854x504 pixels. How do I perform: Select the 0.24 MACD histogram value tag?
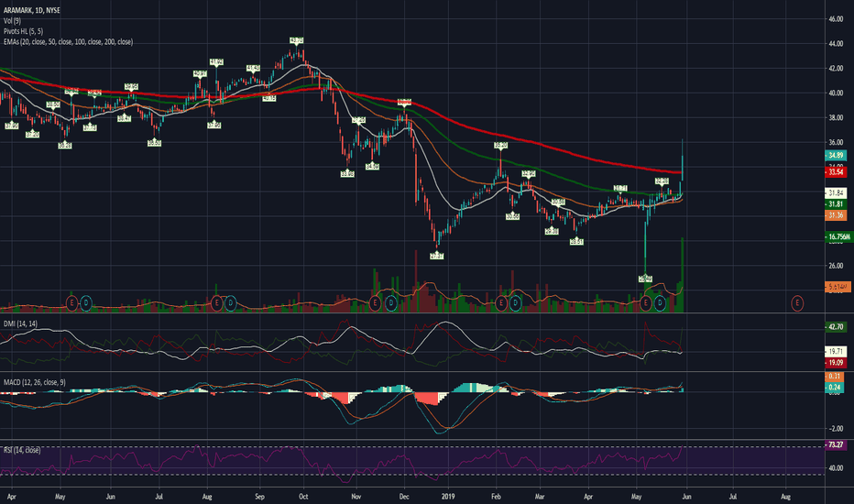(835, 388)
